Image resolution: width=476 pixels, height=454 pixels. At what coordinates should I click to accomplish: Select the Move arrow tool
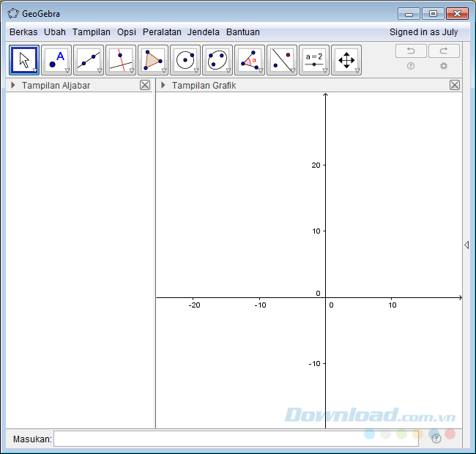(24, 60)
